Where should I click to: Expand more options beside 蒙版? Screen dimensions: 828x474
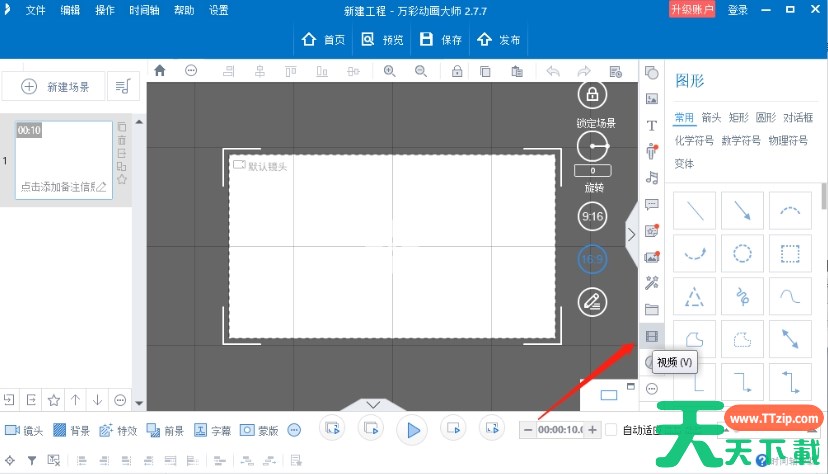[x=294, y=430]
